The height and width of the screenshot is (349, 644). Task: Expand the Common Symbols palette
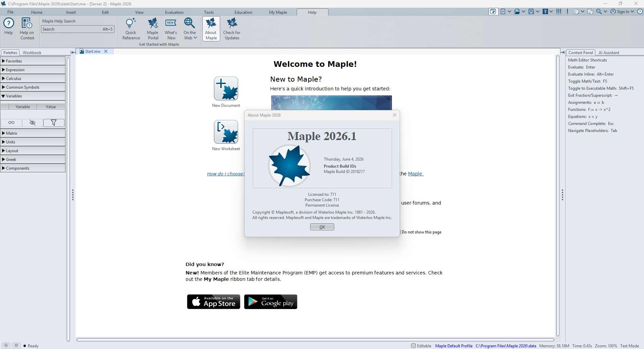coord(33,87)
